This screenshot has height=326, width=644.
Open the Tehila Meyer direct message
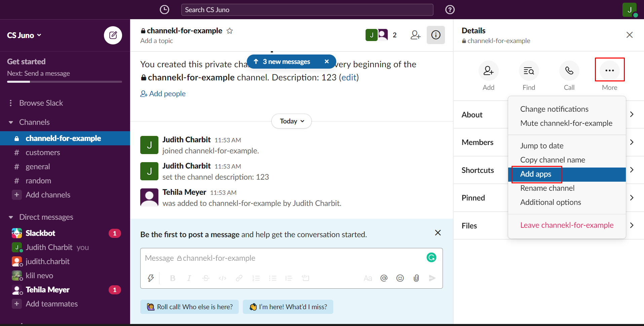point(65,290)
